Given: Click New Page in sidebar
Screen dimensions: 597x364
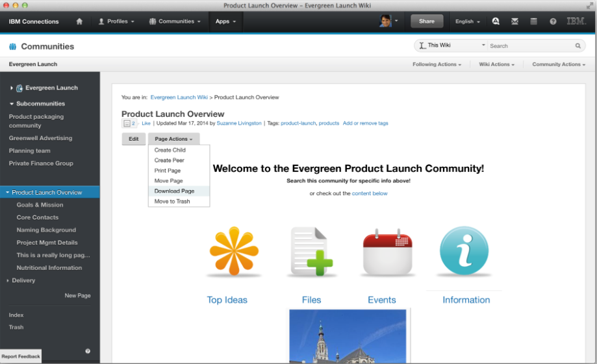Looking at the screenshot, I should [78, 295].
